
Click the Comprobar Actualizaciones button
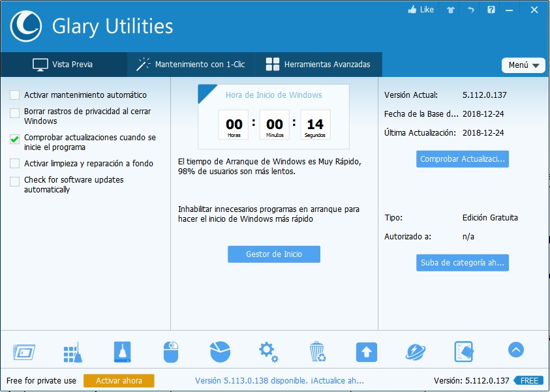pyautogui.click(x=462, y=159)
